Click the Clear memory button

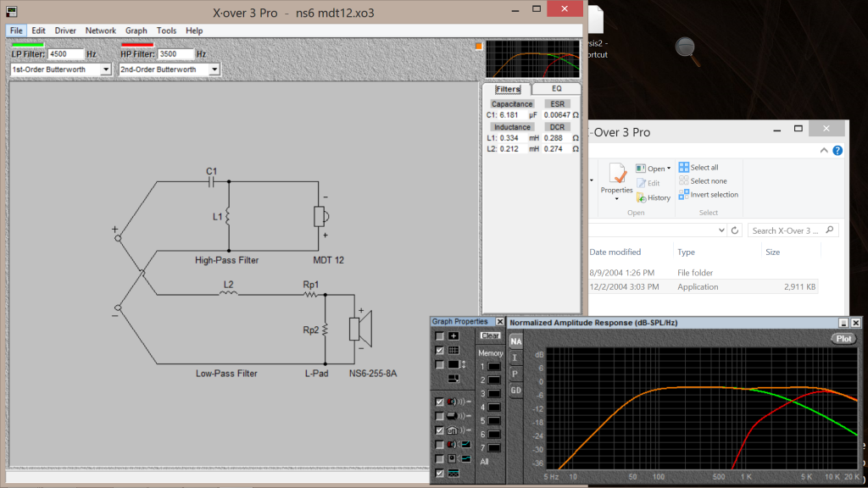(x=490, y=335)
